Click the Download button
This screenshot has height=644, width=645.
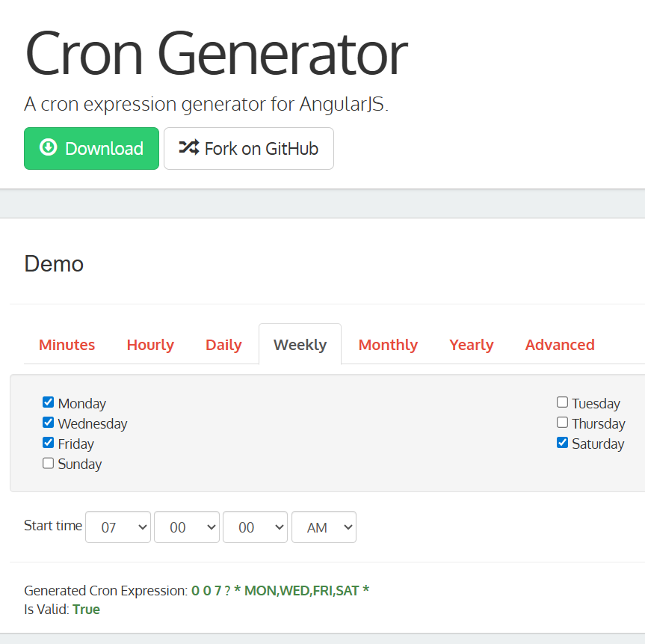click(x=91, y=148)
